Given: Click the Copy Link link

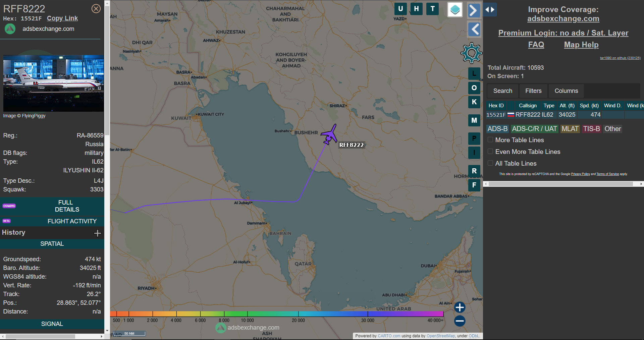Looking at the screenshot, I should [x=62, y=18].
